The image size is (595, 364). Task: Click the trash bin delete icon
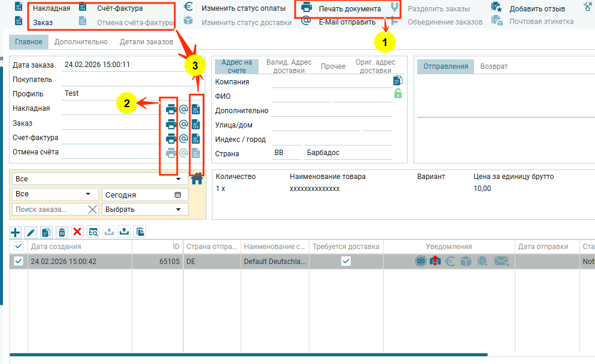(61, 232)
